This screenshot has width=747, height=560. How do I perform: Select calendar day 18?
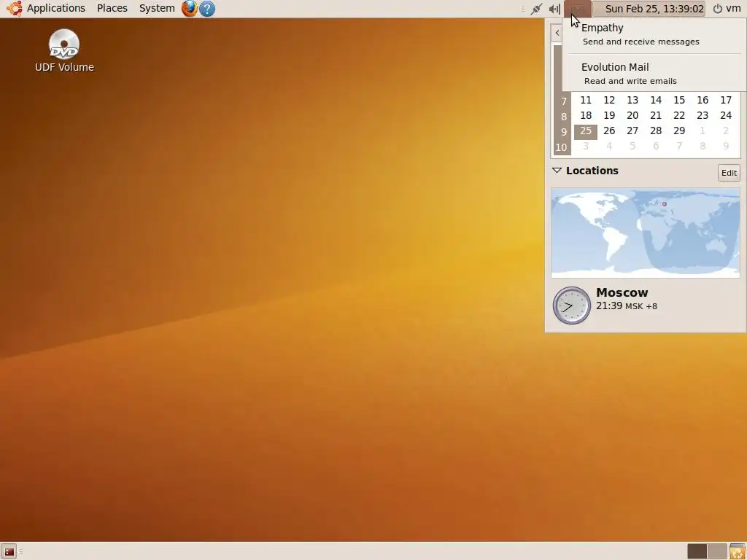[586, 115]
